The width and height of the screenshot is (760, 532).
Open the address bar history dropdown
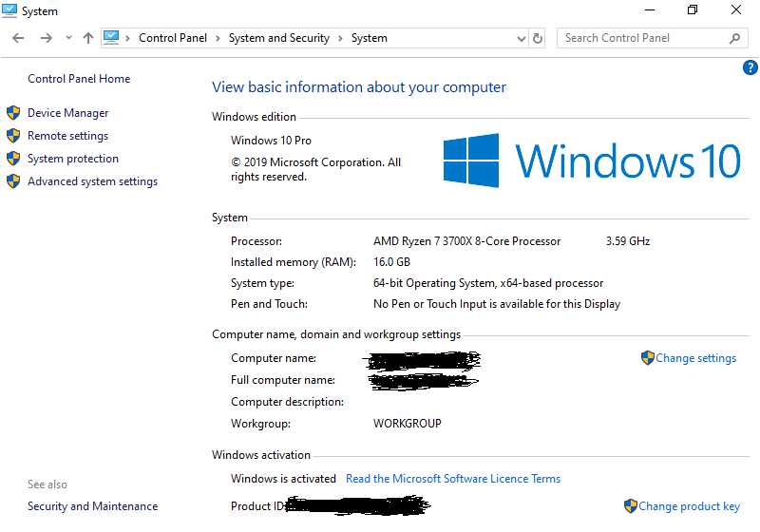pyautogui.click(x=521, y=38)
